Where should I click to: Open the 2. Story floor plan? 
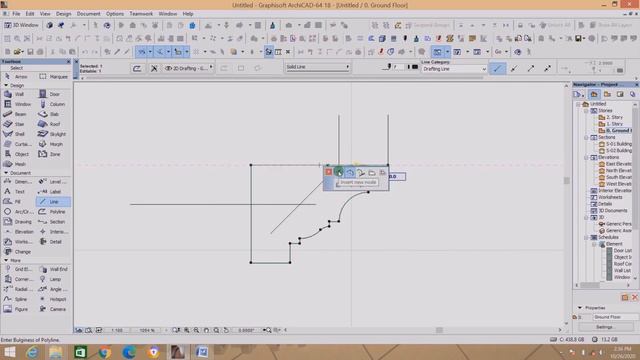610,117
